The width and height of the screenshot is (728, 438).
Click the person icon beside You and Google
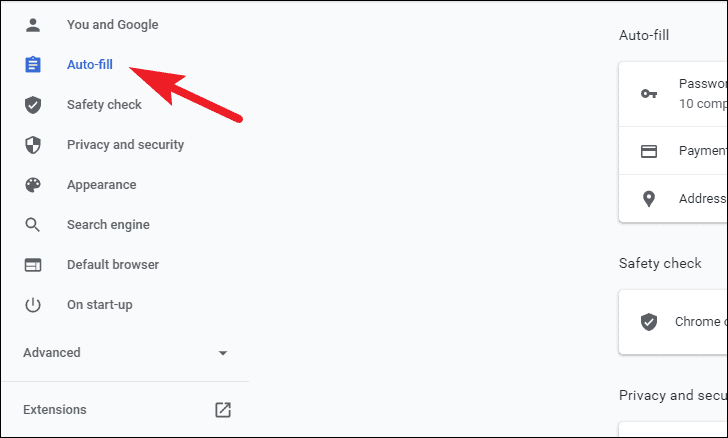[x=32, y=25]
